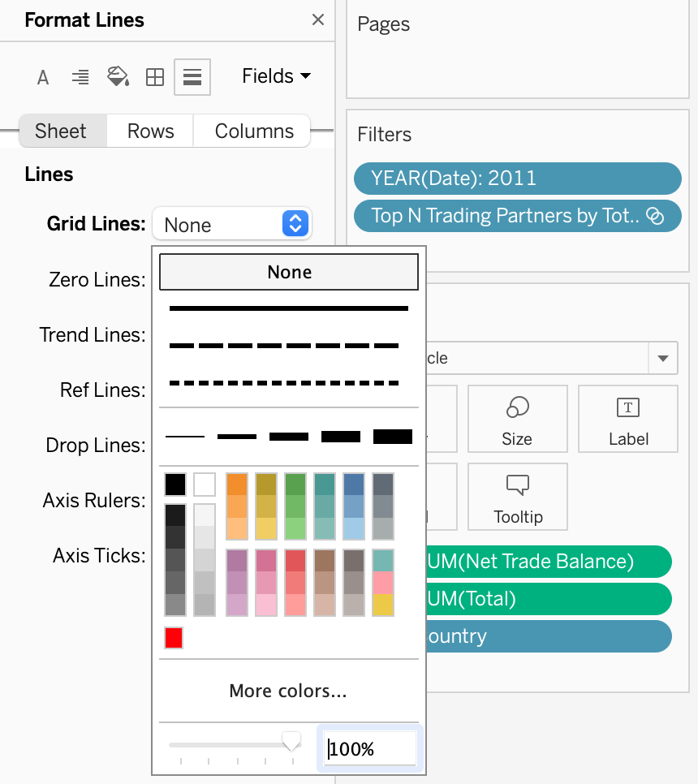Select the Lines format icon
Image resolution: width=698 pixels, height=784 pixels.
coord(192,77)
